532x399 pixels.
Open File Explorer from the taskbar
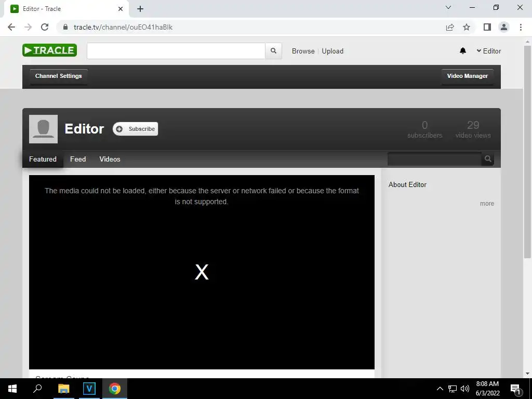click(x=63, y=389)
